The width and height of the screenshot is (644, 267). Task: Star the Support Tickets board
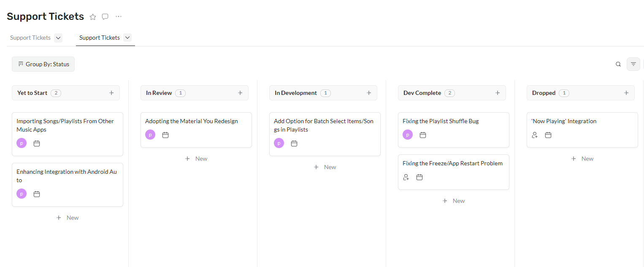93,17
